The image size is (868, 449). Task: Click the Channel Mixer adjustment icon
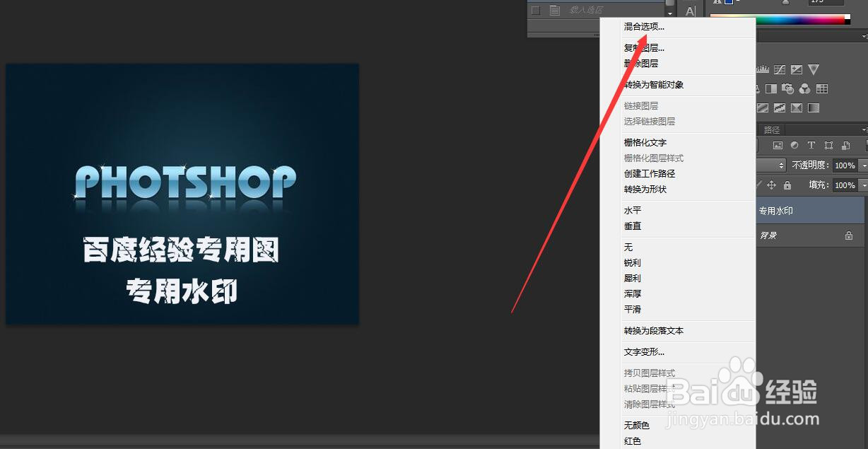coord(804,88)
